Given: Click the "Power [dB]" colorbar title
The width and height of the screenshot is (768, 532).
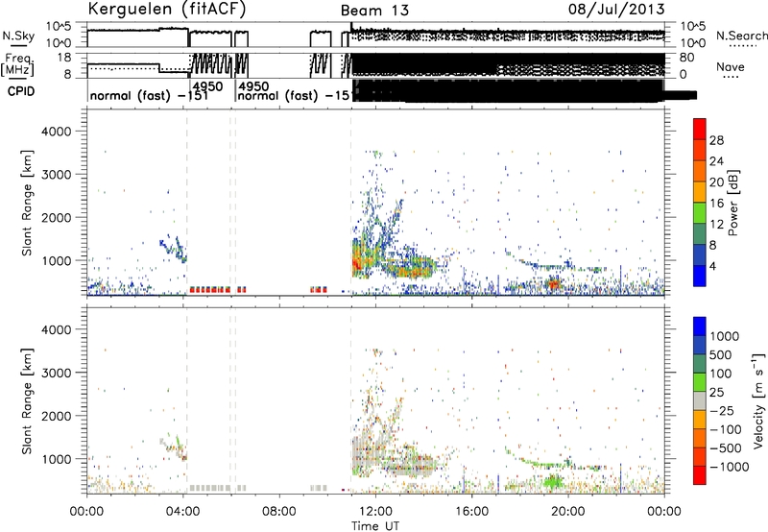Looking at the screenshot, I should coord(733,203).
